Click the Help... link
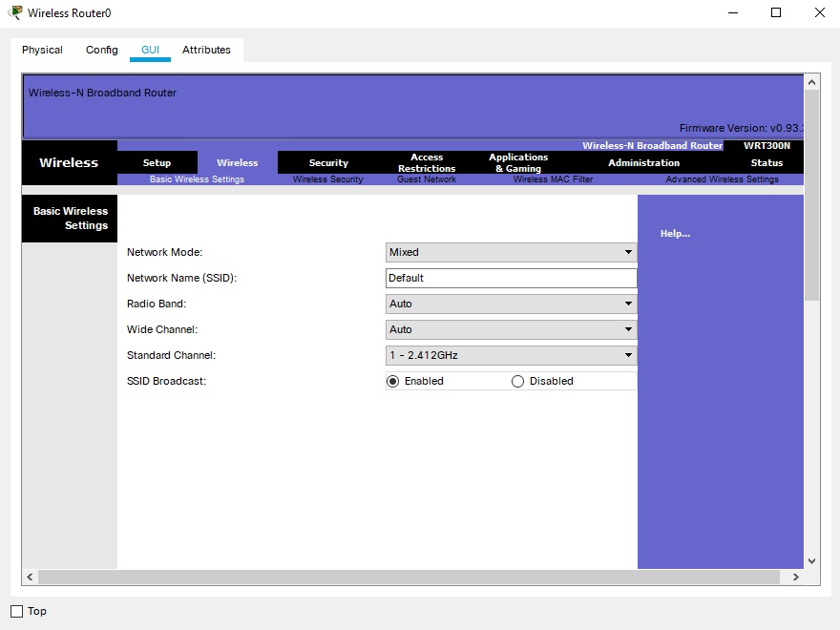The width and height of the screenshot is (840, 630). 675,234
